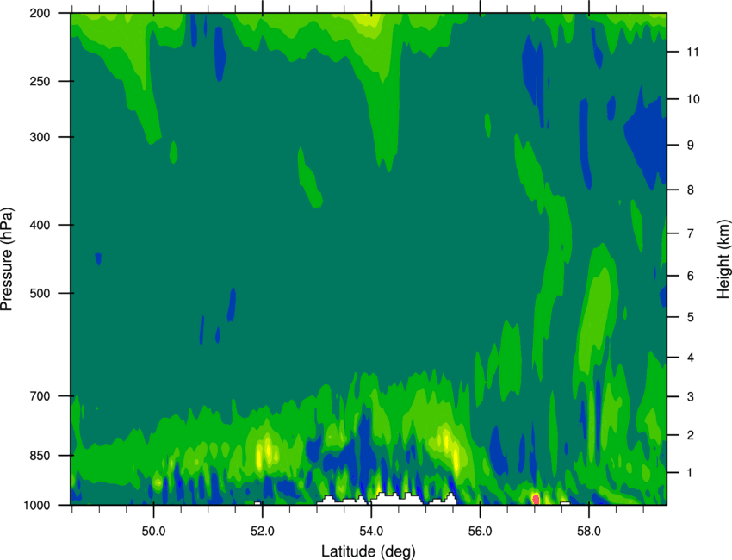Click the 52.0 latitude tick label

tap(263, 532)
